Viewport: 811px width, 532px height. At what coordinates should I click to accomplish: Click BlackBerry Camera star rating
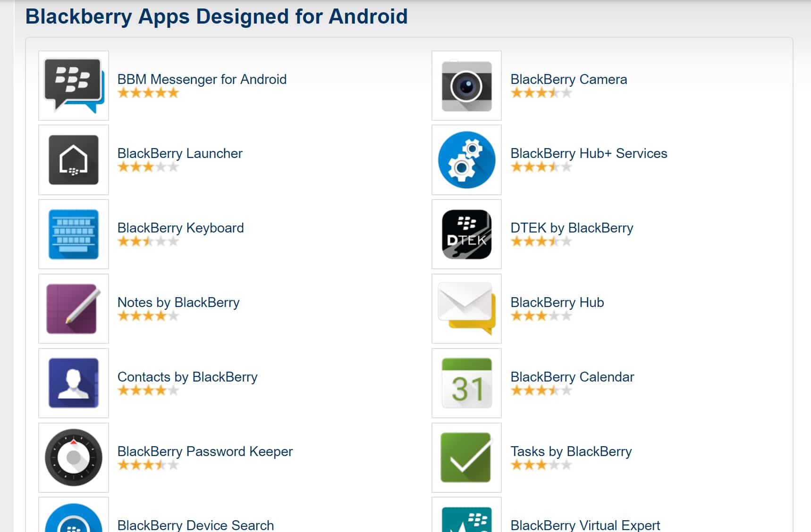click(541, 93)
